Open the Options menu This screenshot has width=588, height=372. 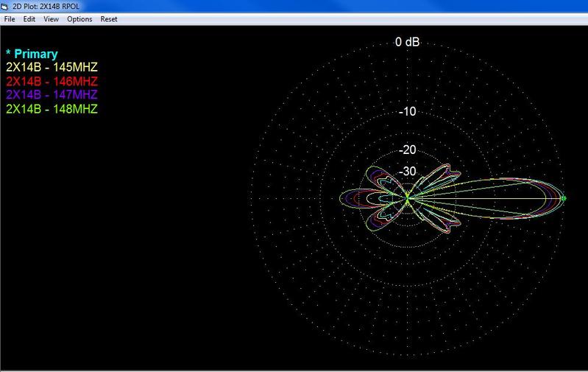[x=79, y=19]
